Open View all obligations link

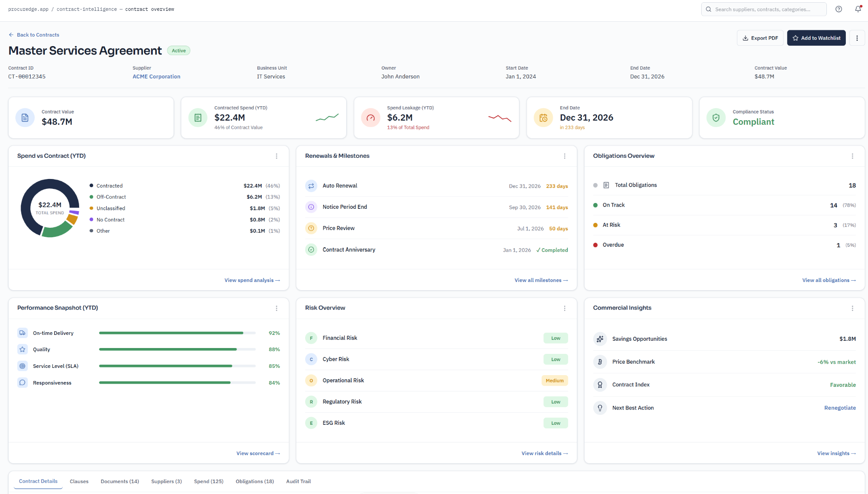pos(829,280)
